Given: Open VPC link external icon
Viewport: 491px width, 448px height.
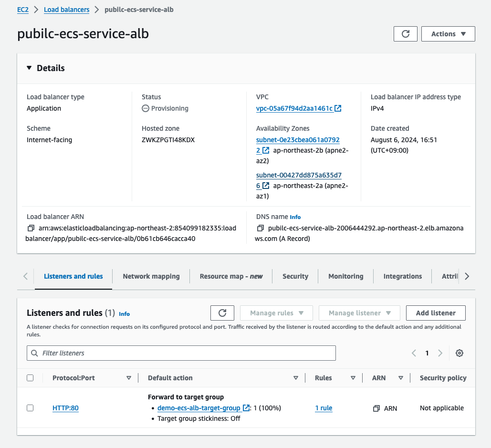Looking at the screenshot, I should click(x=338, y=108).
